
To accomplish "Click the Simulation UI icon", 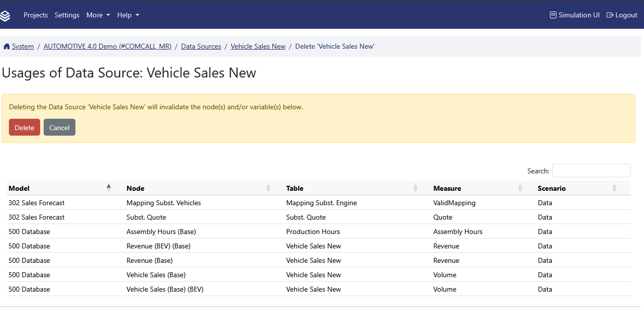I will 553,15.
